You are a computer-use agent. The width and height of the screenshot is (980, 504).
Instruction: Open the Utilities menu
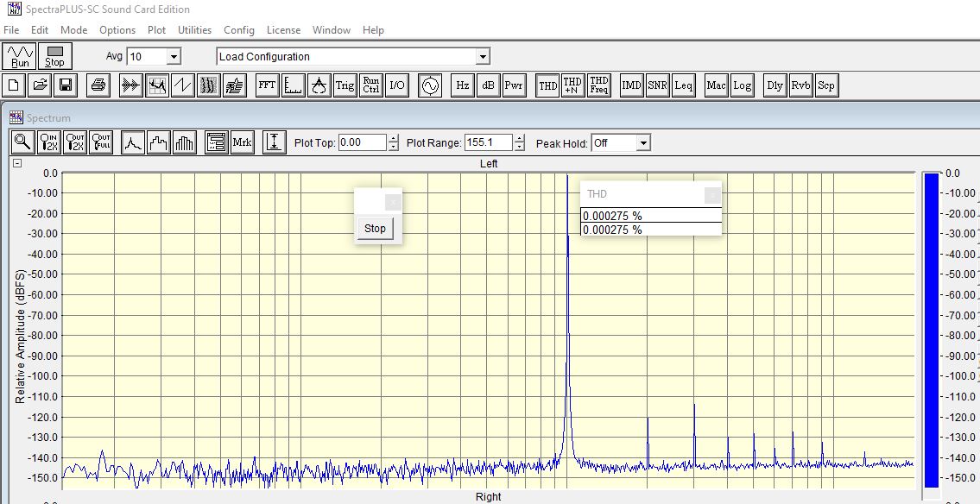(194, 30)
